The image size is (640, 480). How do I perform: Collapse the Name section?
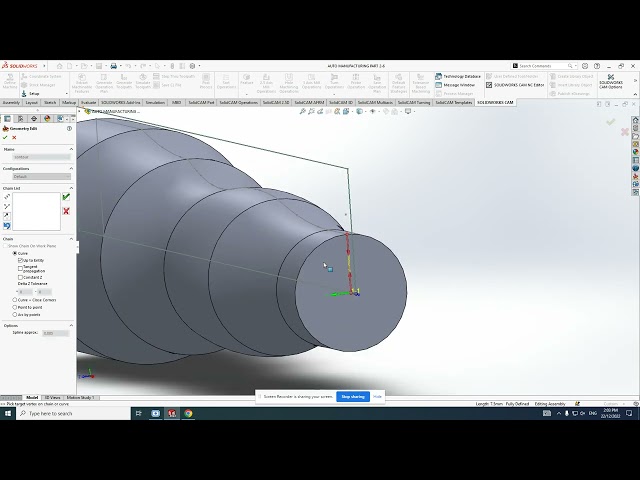pyautogui.click(x=71, y=149)
